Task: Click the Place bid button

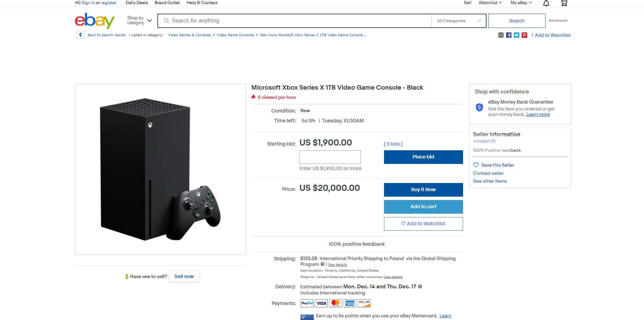Action: 423,157
